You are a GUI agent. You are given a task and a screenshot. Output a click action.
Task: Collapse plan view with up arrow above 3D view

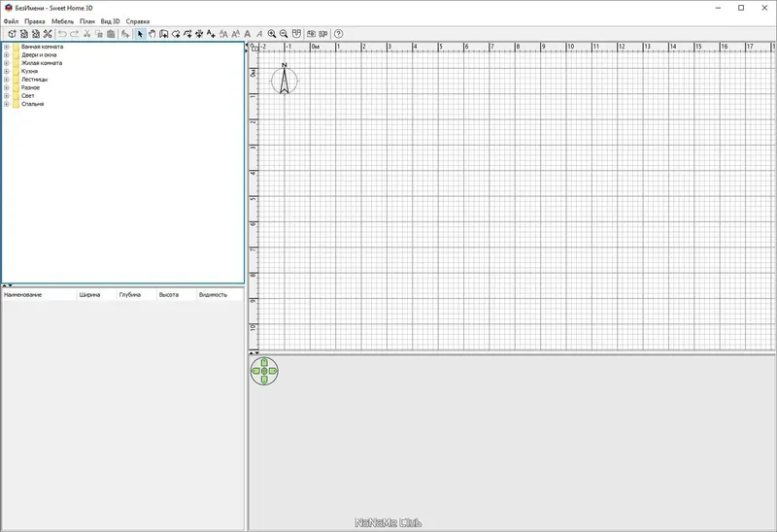click(252, 353)
